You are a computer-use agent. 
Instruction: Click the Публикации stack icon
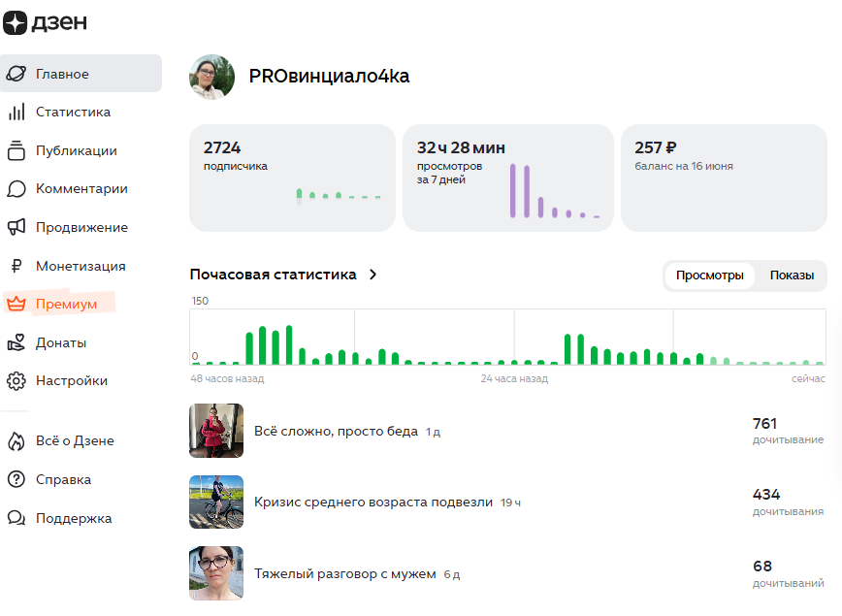click(16, 150)
